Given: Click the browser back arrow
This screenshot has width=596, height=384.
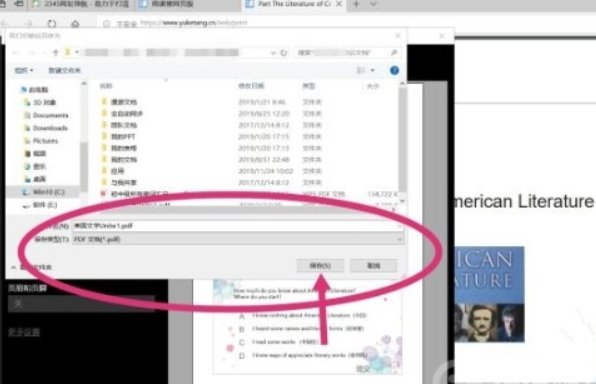Looking at the screenshot, I should (5, 24).
